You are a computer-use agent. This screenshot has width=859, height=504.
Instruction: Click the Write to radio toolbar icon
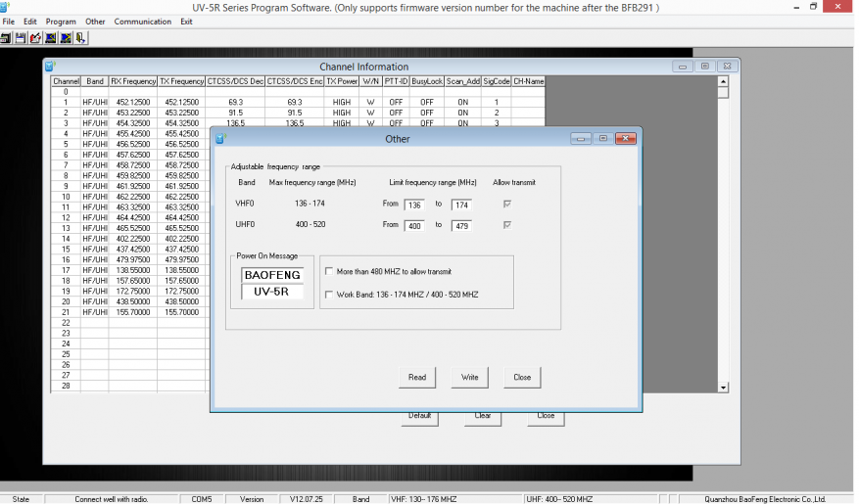click(66, 38)
